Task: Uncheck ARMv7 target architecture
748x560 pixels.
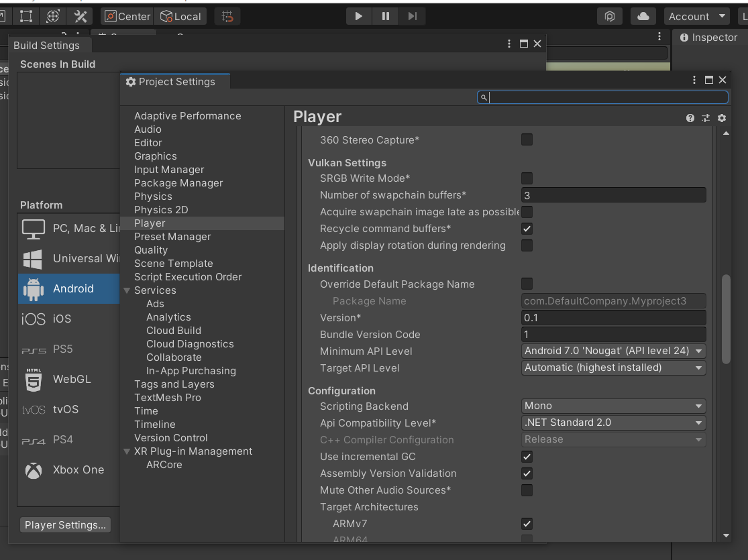Action: [527, 524]
